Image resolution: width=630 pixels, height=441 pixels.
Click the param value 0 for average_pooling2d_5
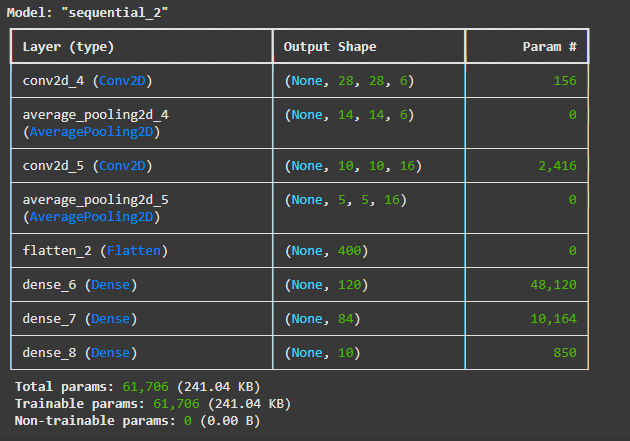click(573, 200)
